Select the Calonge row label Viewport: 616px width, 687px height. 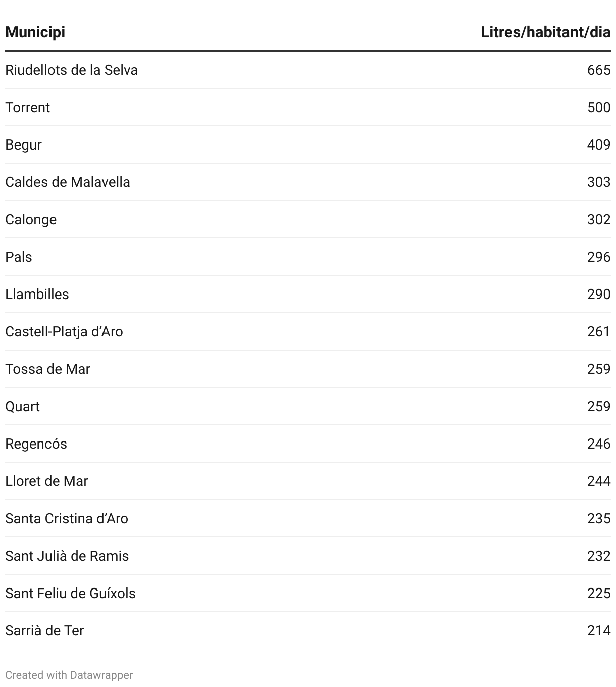pyautogui.click(x=31, y=219)
